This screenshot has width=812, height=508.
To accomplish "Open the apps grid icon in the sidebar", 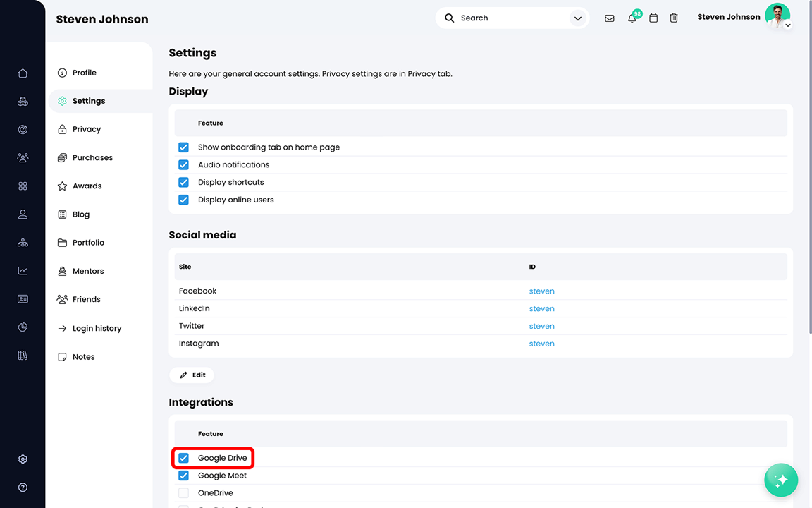I will [x=23, y=186].
